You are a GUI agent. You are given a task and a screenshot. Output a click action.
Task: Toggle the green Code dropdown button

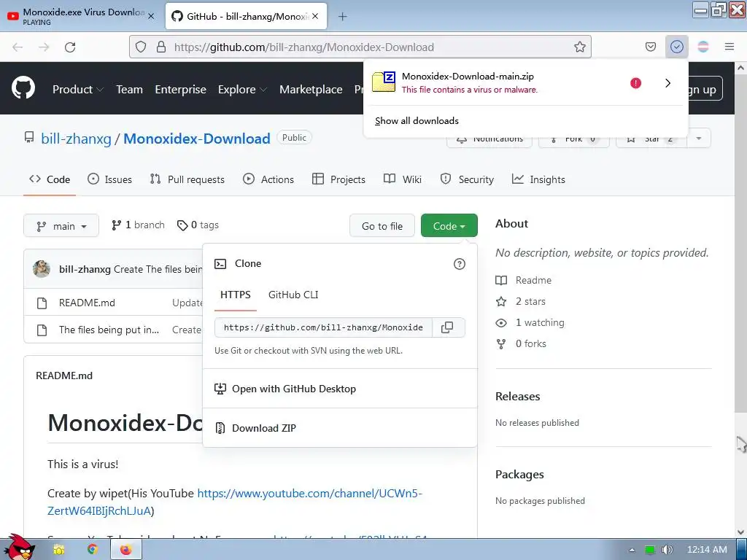(449, 226)
